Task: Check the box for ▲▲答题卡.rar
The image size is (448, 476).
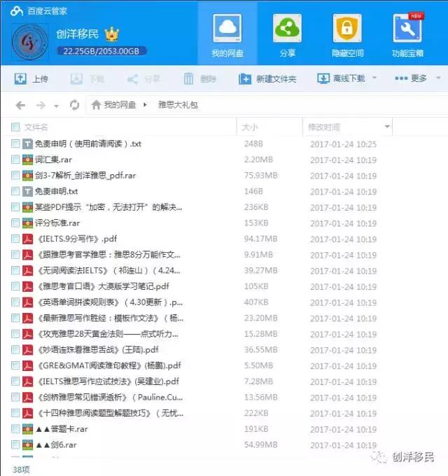Action: pos(15,428)
